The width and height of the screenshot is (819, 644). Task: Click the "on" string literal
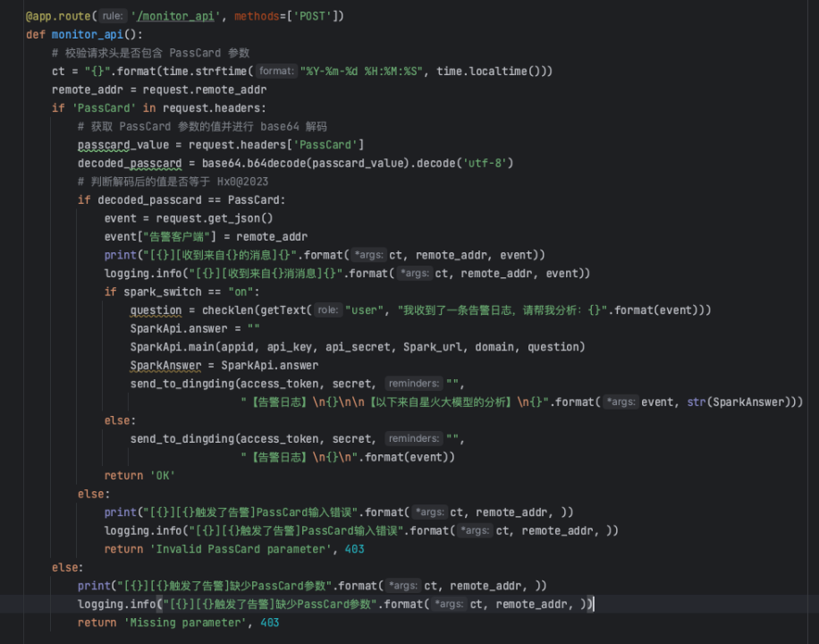241,292
